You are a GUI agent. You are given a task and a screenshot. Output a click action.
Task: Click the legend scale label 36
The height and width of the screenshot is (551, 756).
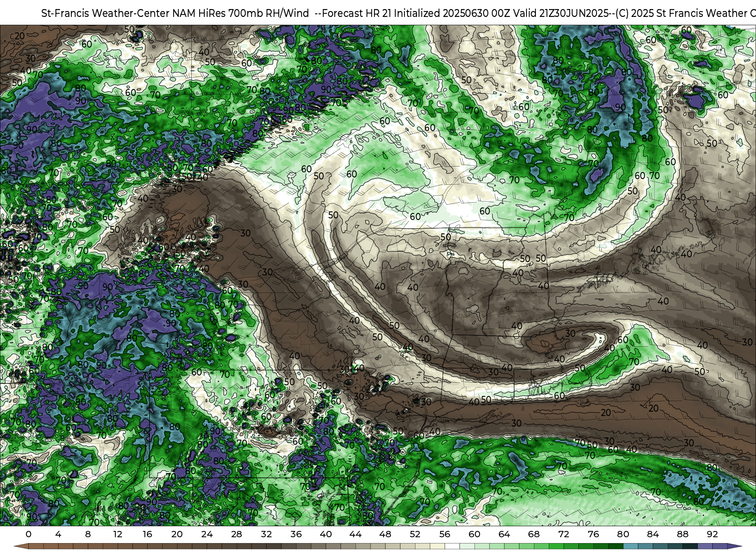tap(296, 534)
